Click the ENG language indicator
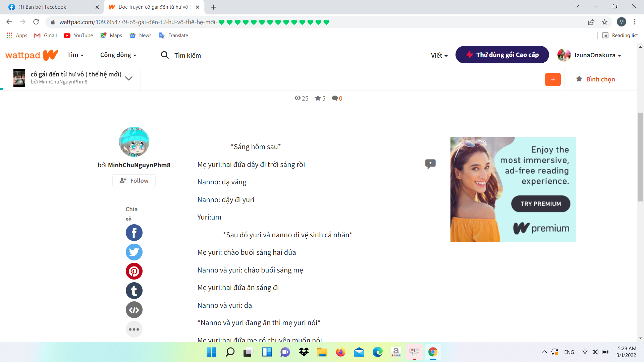Screen dimensions: 644x362 pyautogui.click(x=569, y=352)
